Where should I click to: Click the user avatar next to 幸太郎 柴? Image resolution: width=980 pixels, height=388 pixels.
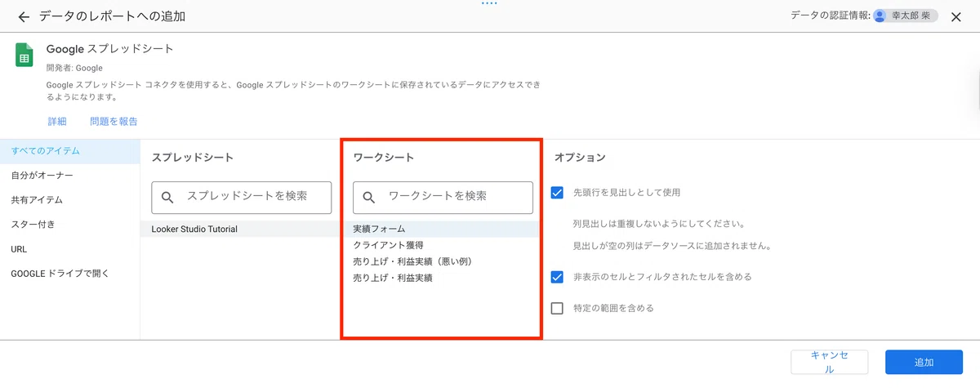click(880, 16)
